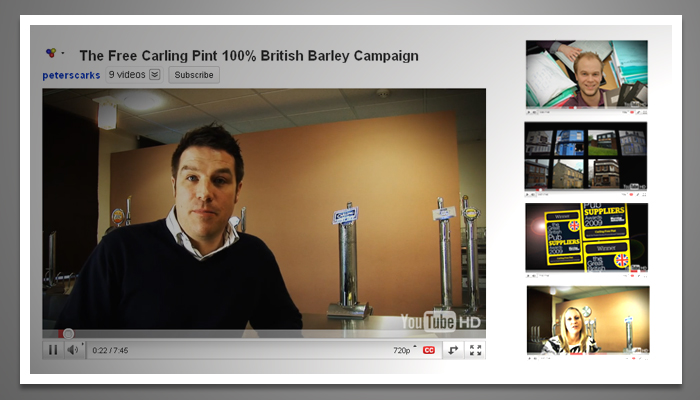Open thumbnail of smiling man with files
This screenshot has height=400, width=700.
click(x=586, y=73)
